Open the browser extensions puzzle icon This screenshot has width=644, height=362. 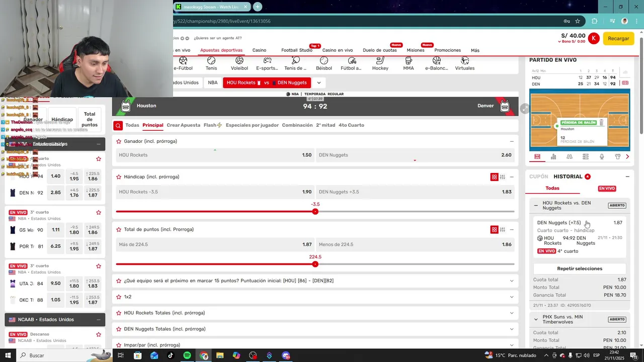pyautogui.click(x=595, y=21)
